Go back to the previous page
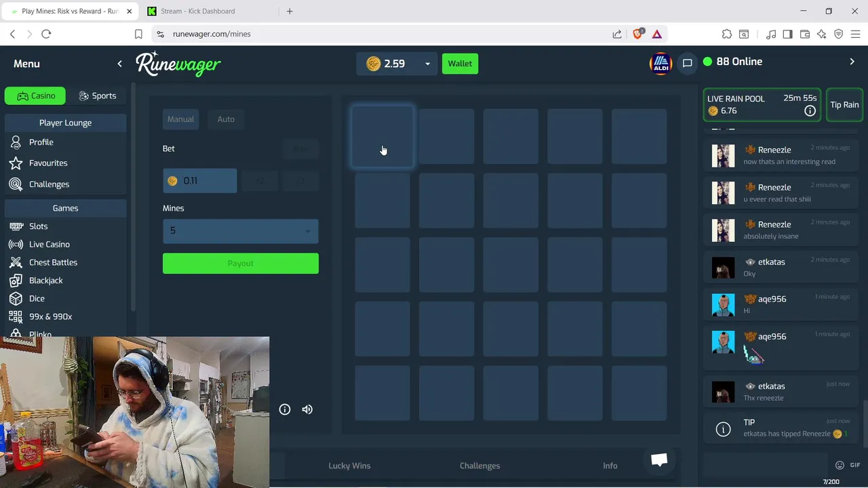 pos(12,34)
